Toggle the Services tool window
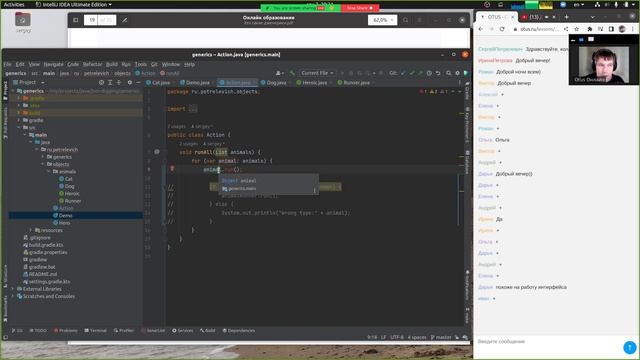This screenshot has width=640, height=360. tap(182, 330)
